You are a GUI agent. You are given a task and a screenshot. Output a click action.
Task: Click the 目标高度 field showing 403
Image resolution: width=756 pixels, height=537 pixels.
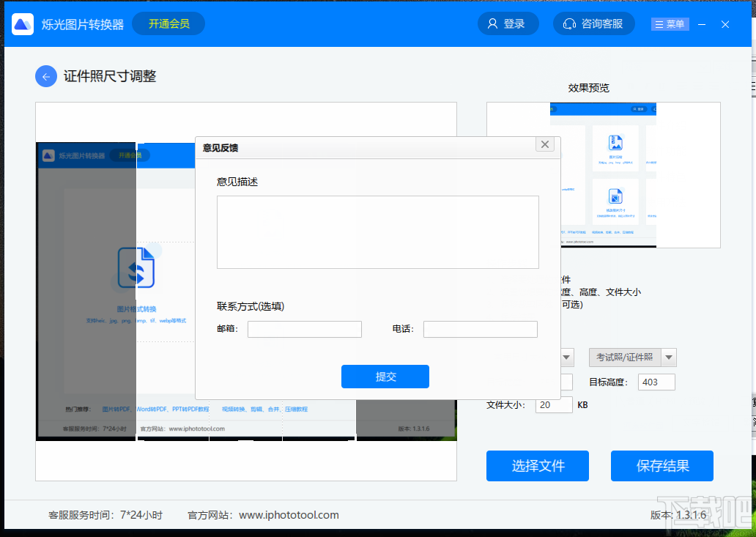point(656,382)
